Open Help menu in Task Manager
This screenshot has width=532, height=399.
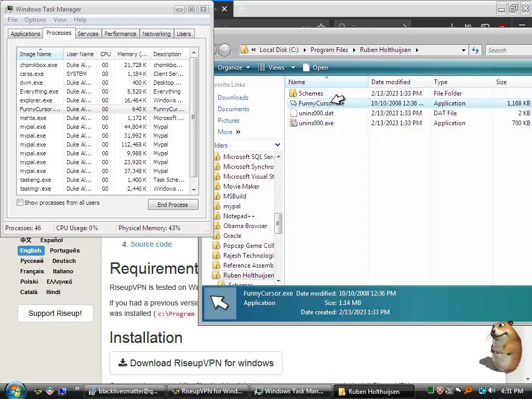point(80,20)
